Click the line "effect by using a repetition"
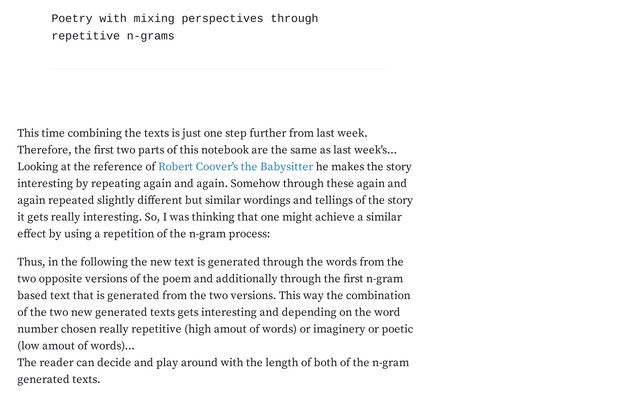 [x=143, y=235]
